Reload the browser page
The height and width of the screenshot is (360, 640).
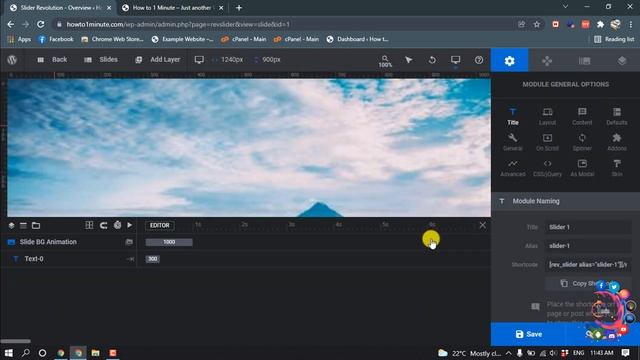click(x=40, y=24)
